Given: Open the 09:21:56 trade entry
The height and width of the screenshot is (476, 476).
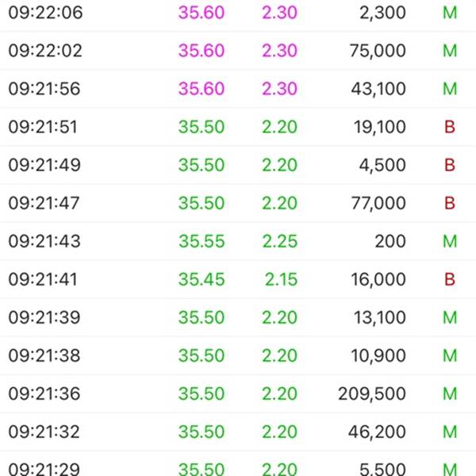Looking at the screenshot, I should (x=238, y=89).
